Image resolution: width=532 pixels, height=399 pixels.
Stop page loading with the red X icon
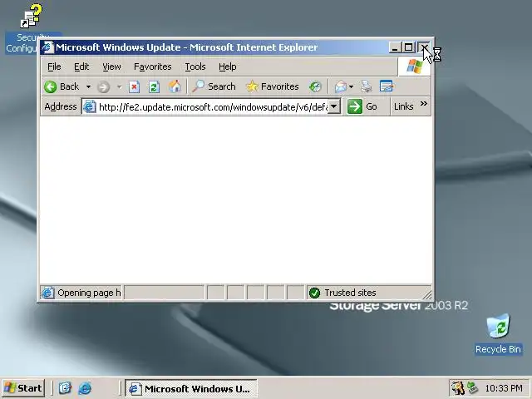tap(135, 86)
